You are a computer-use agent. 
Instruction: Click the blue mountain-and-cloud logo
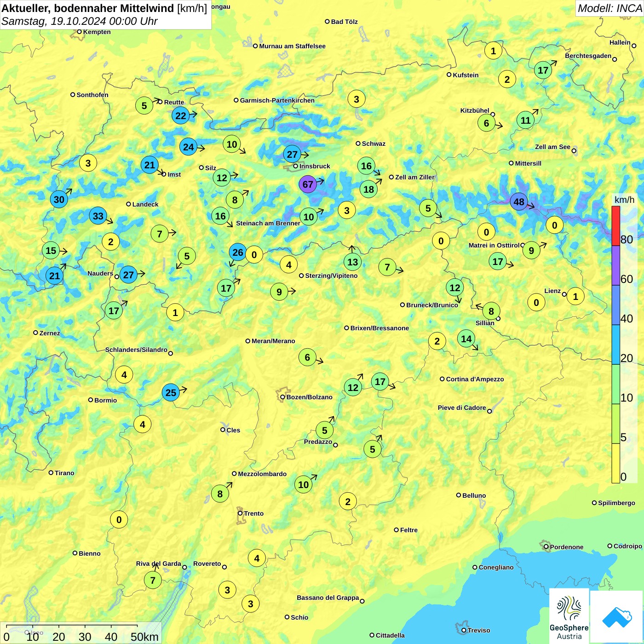(616, 617)
